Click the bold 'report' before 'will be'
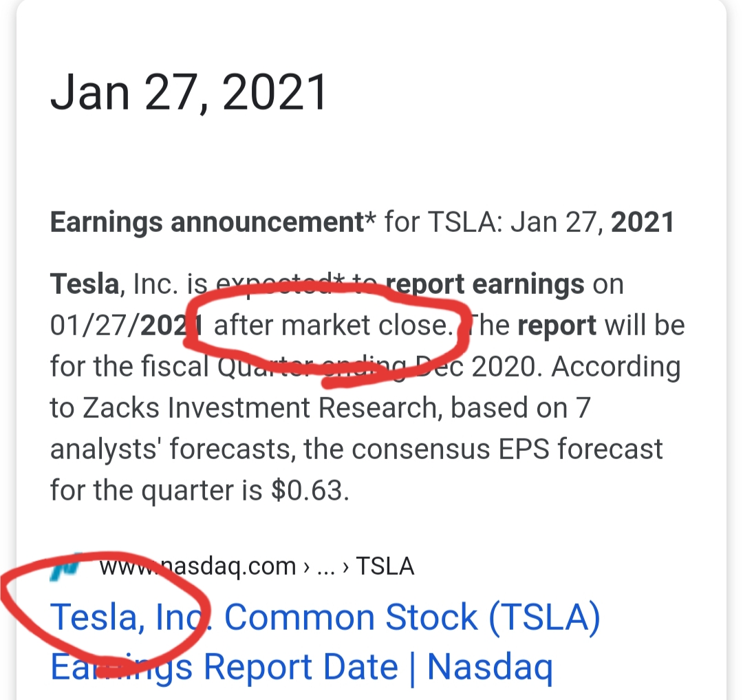 [x=557, y=324]
